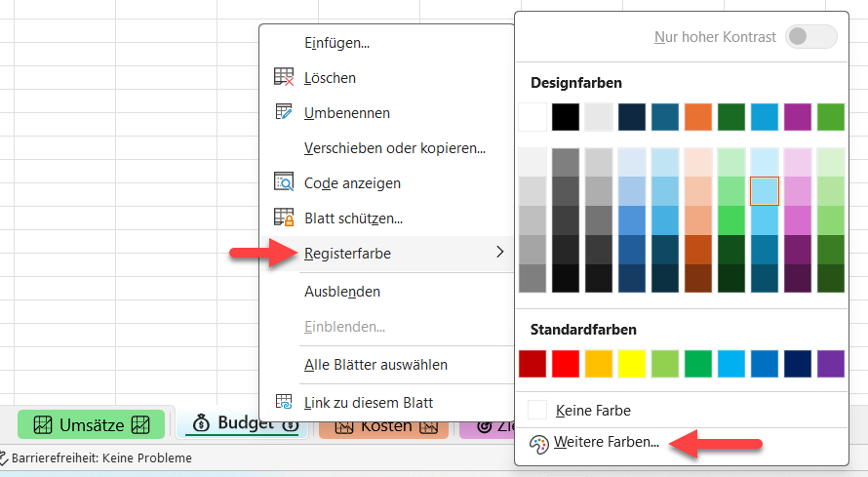Pick the magenta design color swatch
868x477 pixels.
798,117
